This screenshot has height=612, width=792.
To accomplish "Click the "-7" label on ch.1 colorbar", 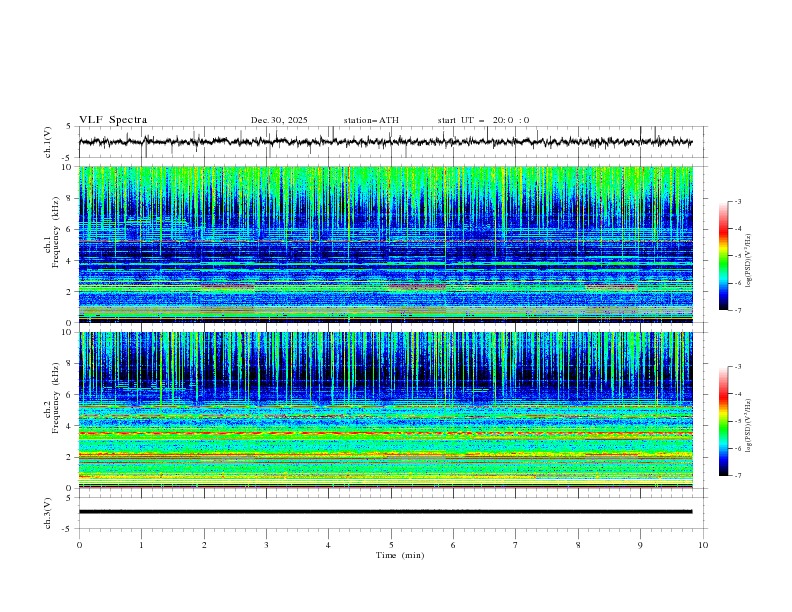I will pos(738,310).
